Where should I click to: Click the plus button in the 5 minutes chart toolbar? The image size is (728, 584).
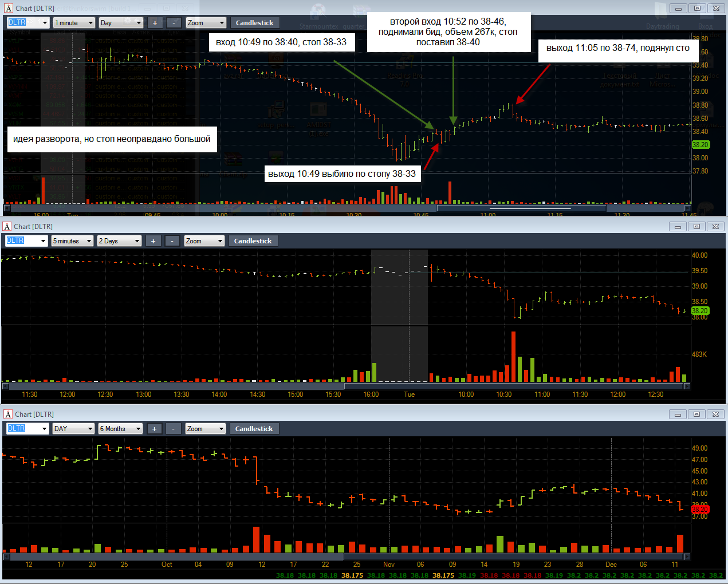[154, 241]
